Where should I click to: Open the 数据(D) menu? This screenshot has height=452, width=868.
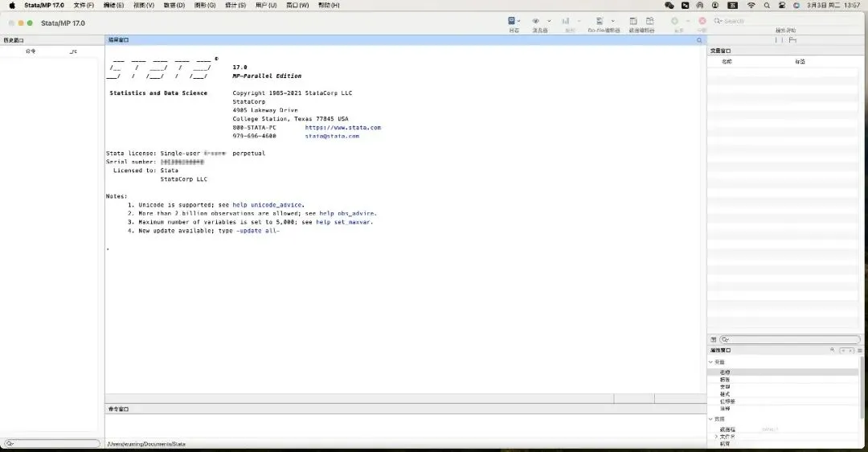pyautogui.click(x=174, y=5)
